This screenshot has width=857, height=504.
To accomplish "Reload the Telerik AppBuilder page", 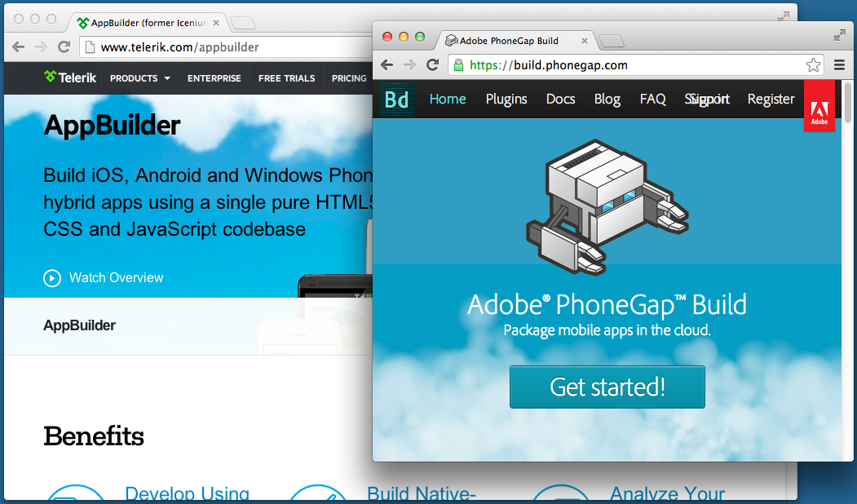I will click(x=64, y=47).
